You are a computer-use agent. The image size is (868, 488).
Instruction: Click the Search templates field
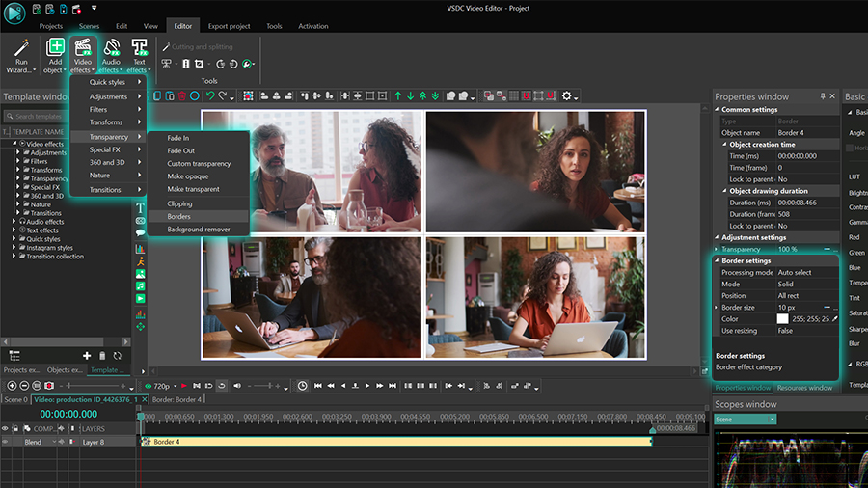point(37,116)
